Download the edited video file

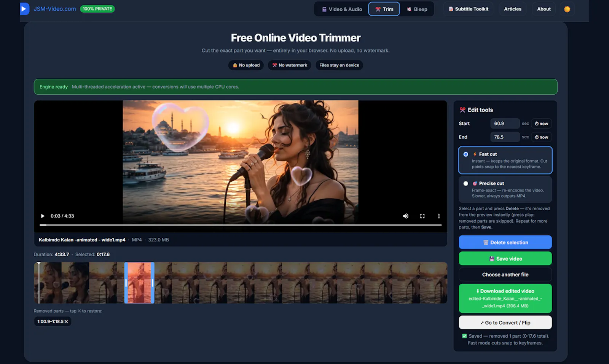coord(505,298)
